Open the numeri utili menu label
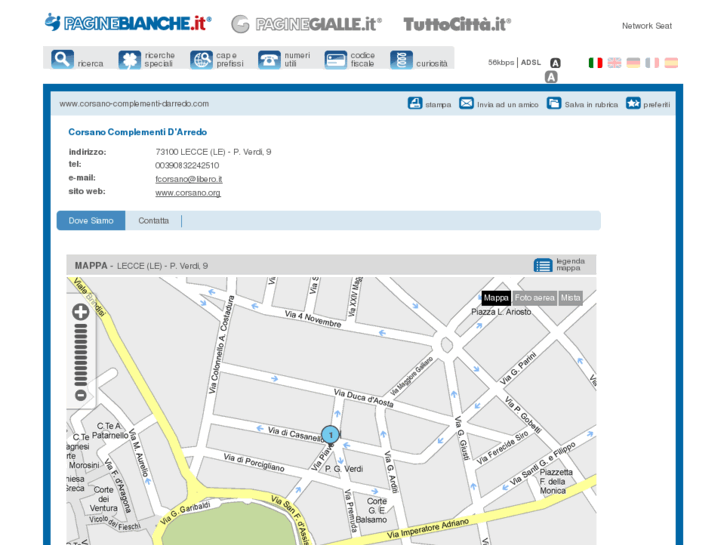 [297, 59]
